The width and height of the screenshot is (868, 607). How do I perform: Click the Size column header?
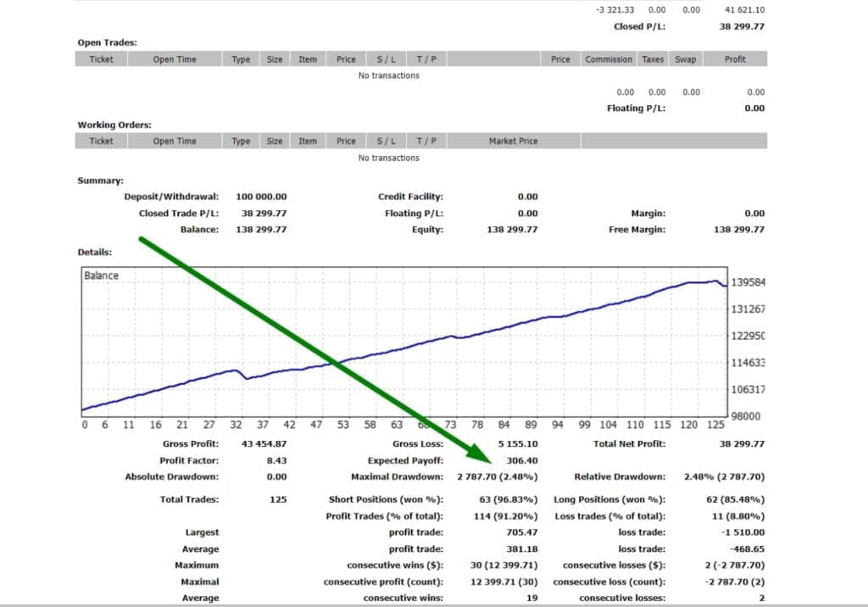click(274, 58)
